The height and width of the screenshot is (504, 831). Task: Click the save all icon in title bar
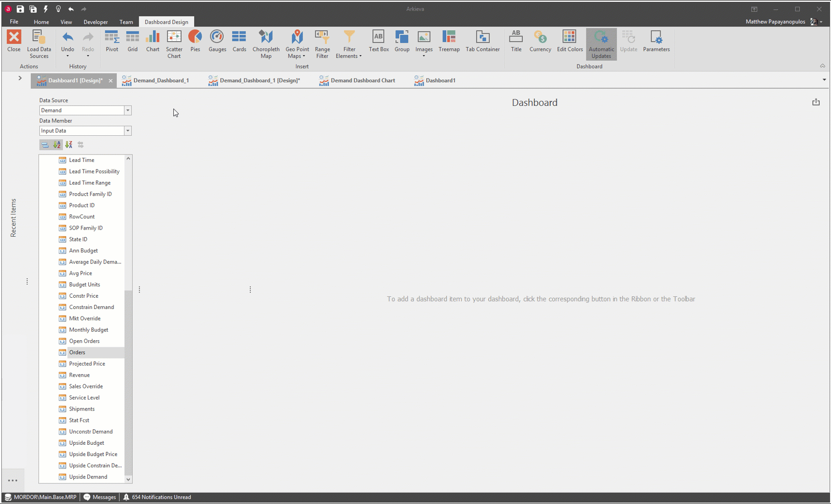33,9
